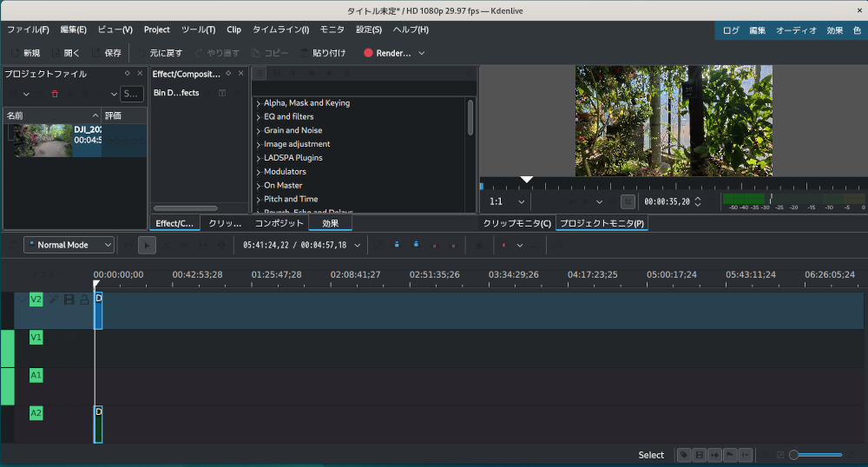Adjust the timeline zoom slider
The image size is (868, 467).
click(x=815, y=455)
